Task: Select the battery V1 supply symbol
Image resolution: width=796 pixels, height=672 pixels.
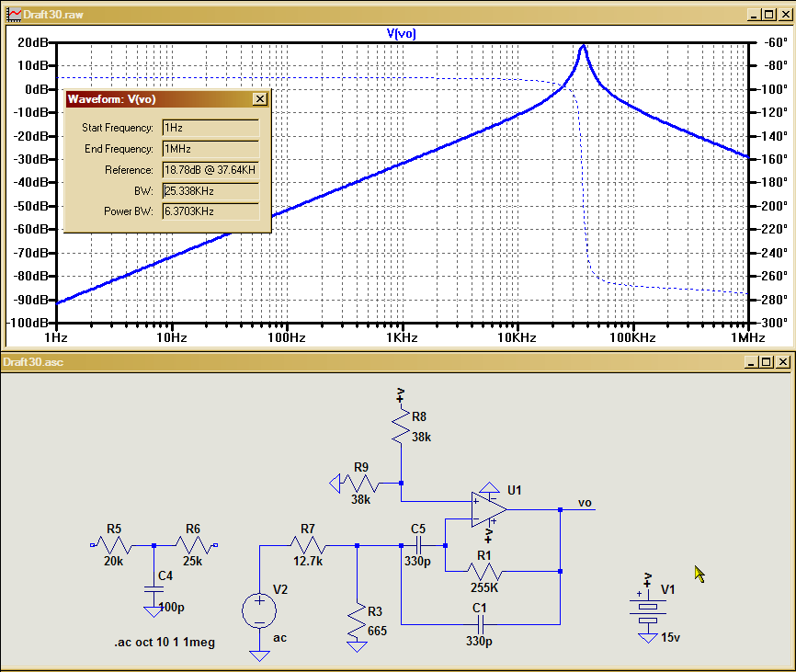Action: pos(648,609)
